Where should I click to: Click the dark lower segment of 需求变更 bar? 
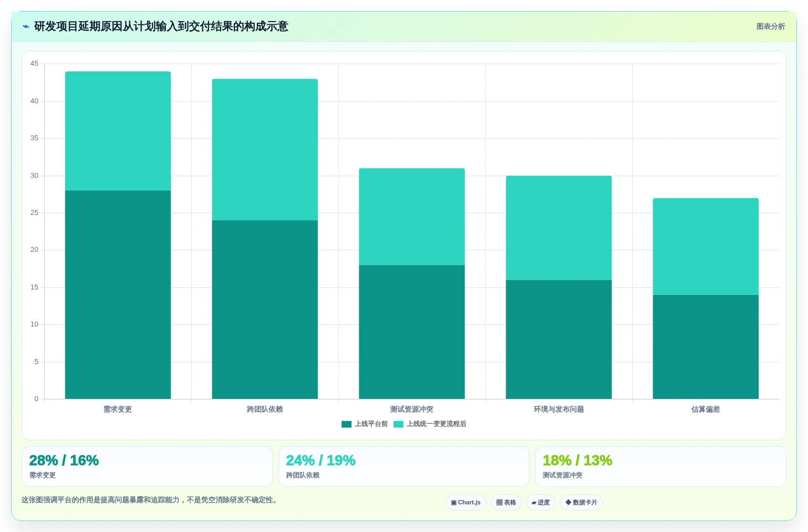118,294
